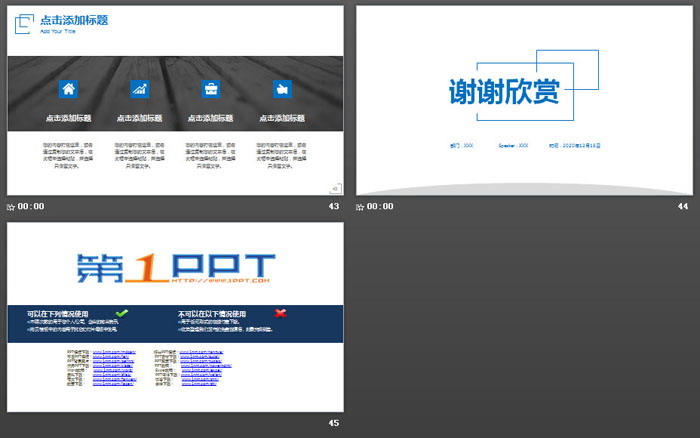Click the 第1PPT logo on slide 45
Screen dimensions: 700x438
pos(175,268)
